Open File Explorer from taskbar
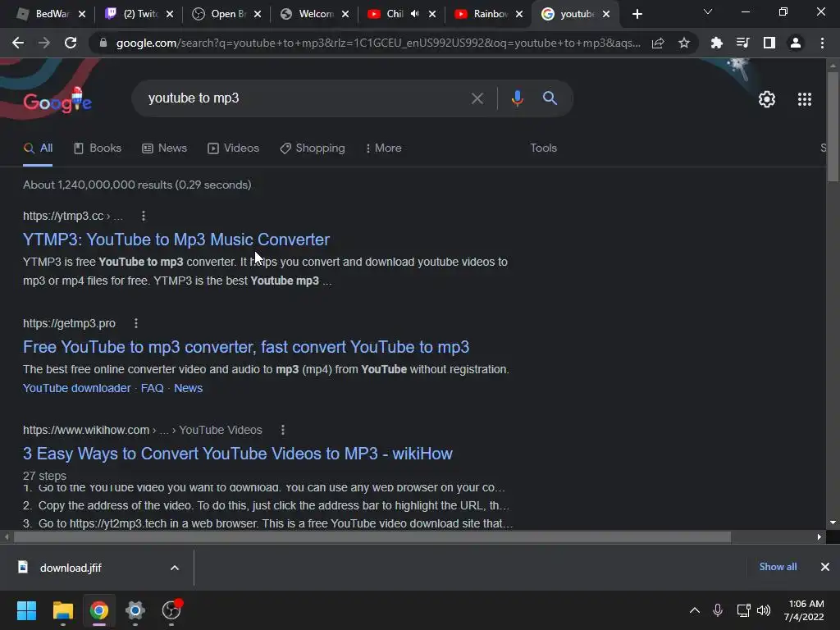 coord(62,610)
